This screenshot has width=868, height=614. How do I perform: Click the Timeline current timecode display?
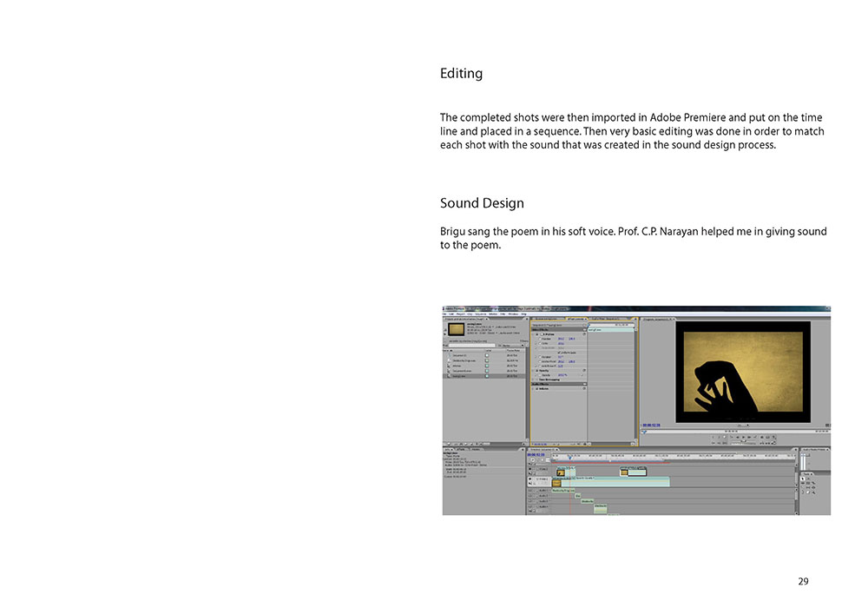pos(536,454)
